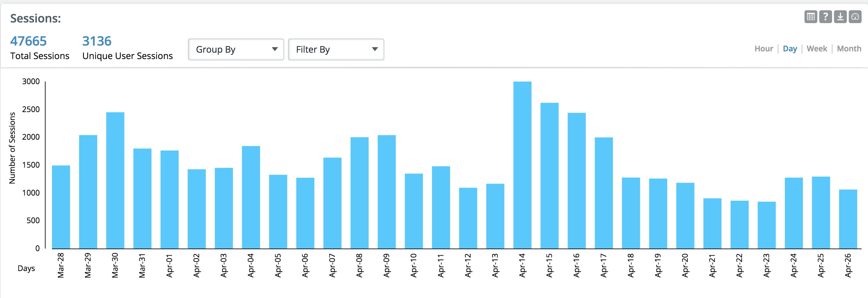The width and height of the screenshot is (868, 298).
Task: Click the Apr-24 bar
Action: pos(794,213)
